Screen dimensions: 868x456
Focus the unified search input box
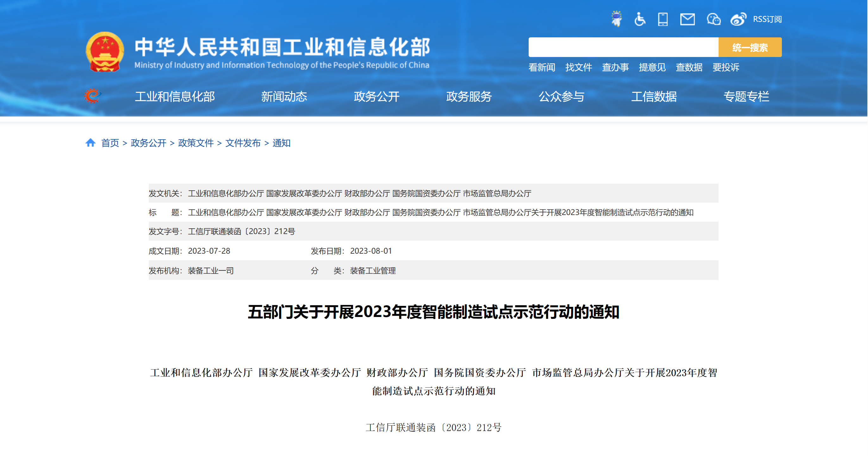coord(623,47)
